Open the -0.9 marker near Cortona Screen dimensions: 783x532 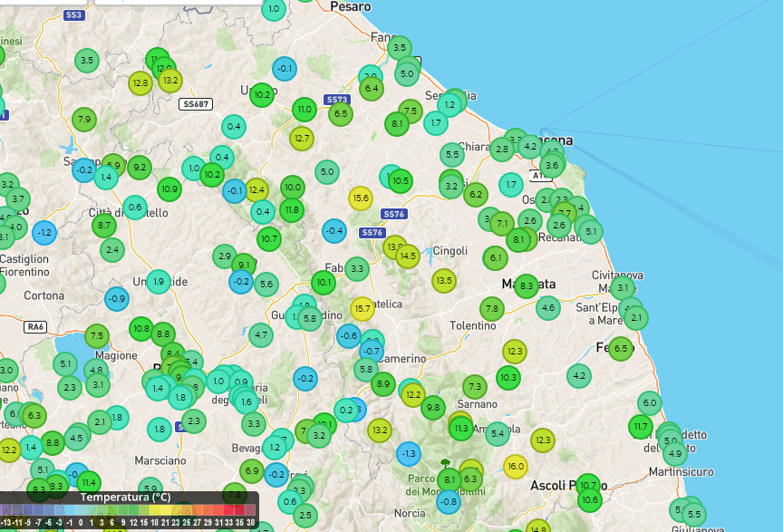117,298
